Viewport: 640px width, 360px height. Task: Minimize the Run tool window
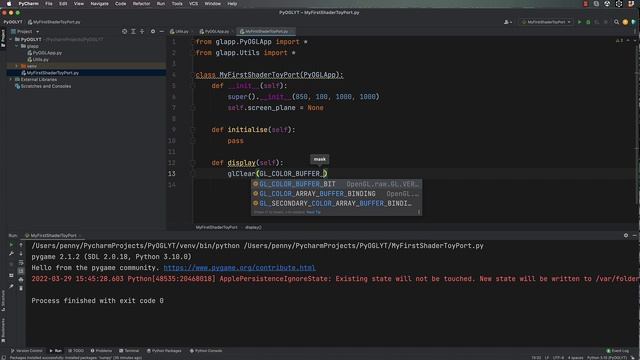point(634,236)
